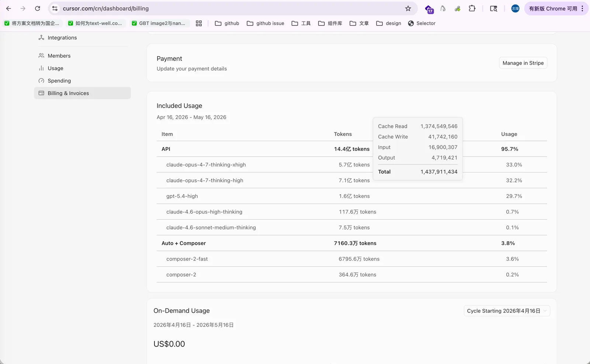This screenshot has height=364, width=590.
Task: Open the 组件库 bookmark folder
Action: point(330,23)
